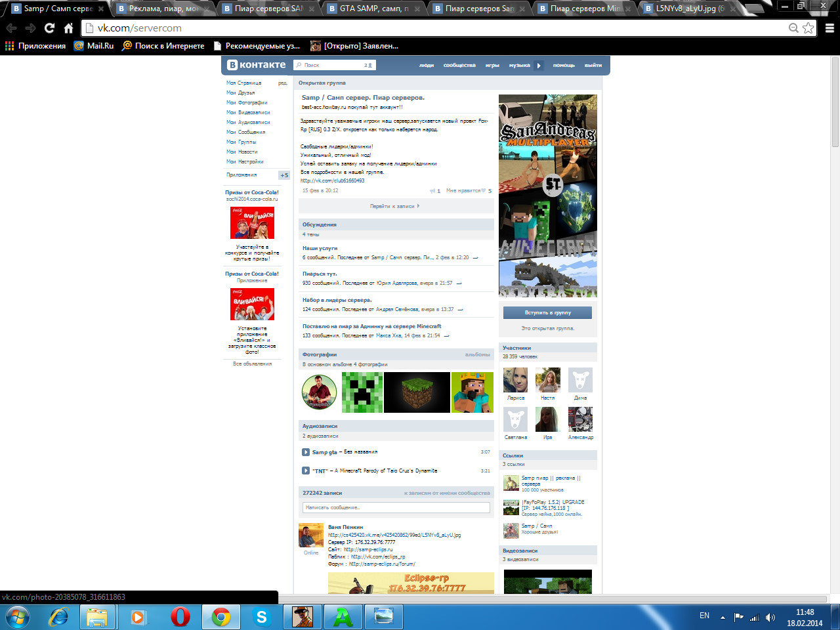Open the round GTA character photo
This screenshot has height=630, width=840.
(319, 392)
